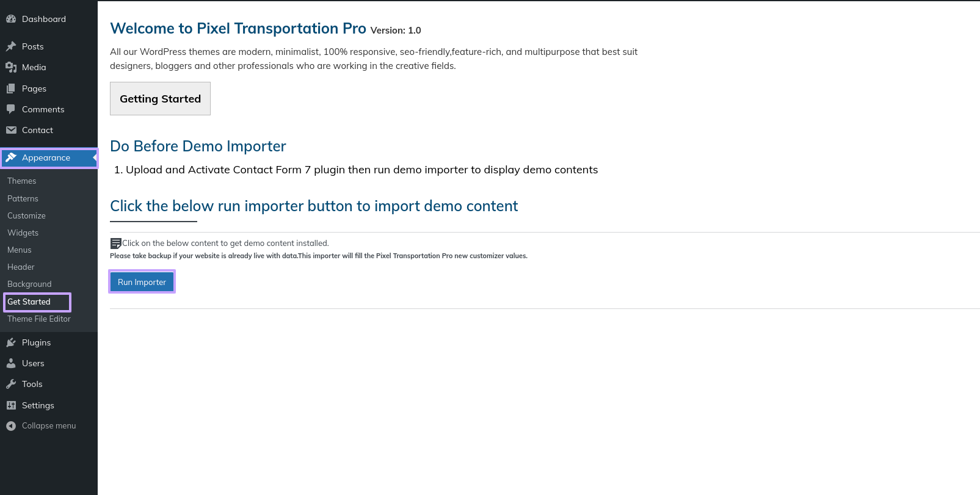Click the Users person icon

[11, 363]
